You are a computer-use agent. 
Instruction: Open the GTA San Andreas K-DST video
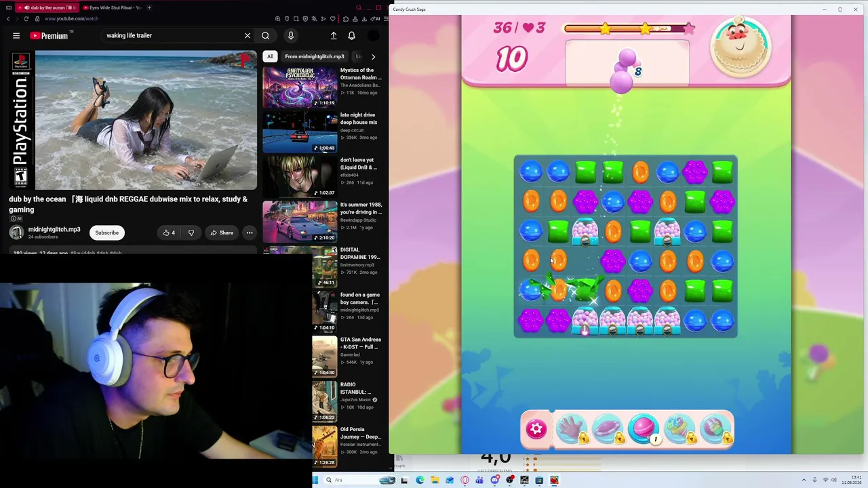coord(325,357)
